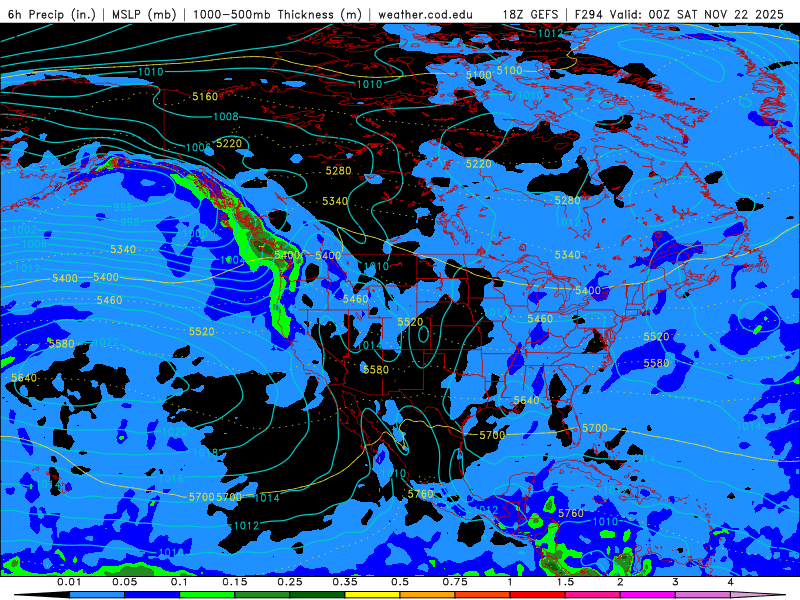
Task: Click the '6h Precip (in.)' header text
Action: pyautogui.click(x=52, y=14)
